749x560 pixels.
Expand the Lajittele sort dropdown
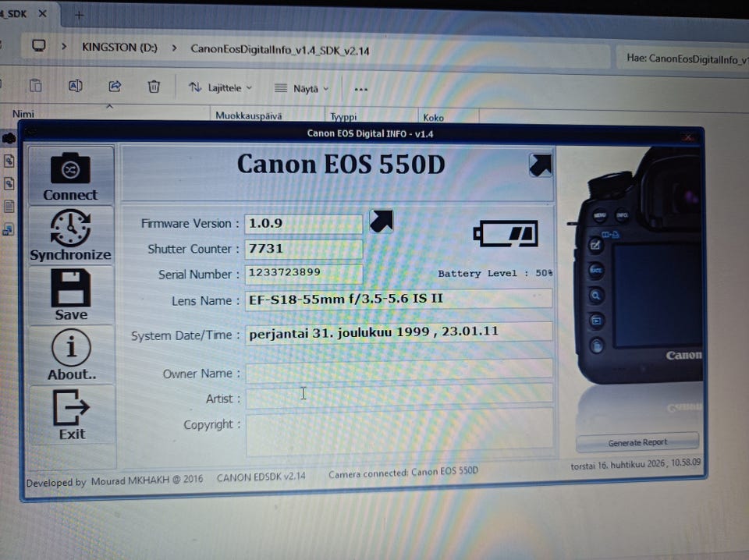pos(220,88)
